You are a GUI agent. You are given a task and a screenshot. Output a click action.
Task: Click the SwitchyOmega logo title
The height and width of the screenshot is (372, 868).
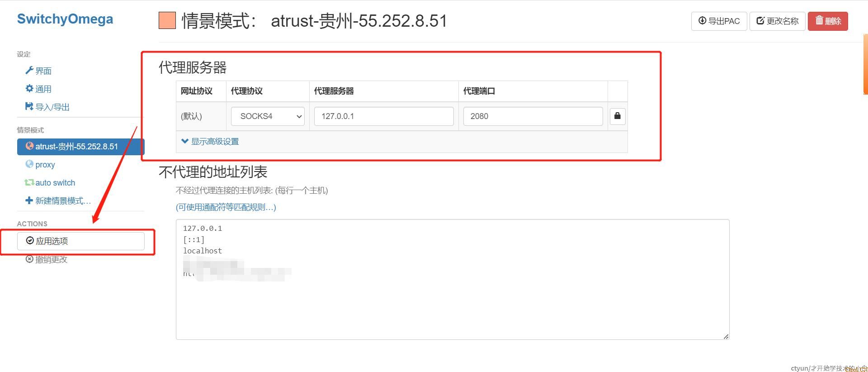[x=65, y=19]
